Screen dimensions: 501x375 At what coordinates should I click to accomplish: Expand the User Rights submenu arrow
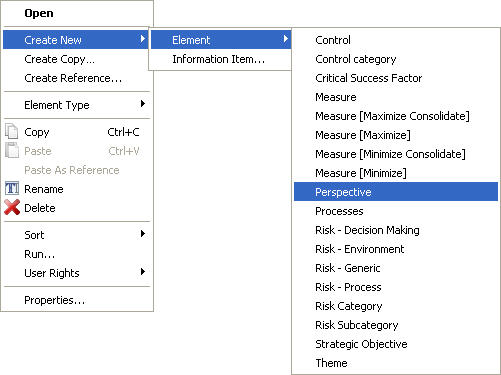pyautogui.click(x=143, y=272)
